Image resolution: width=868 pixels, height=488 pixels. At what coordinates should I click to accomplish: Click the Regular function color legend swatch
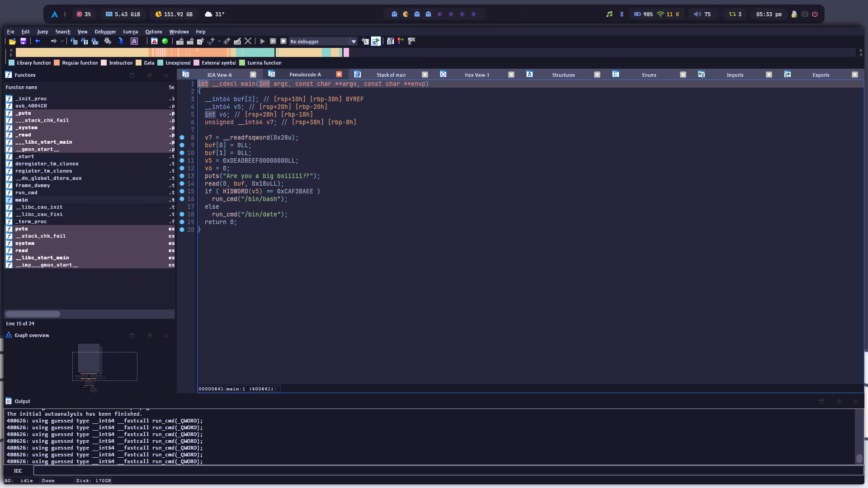pos(57,63)
